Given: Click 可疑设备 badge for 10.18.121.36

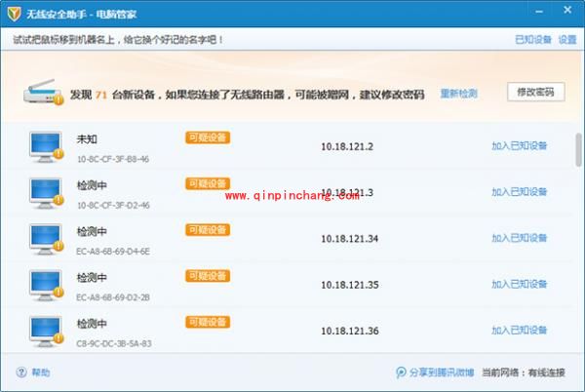Looking at the screenshot, I should click(208, 322).
